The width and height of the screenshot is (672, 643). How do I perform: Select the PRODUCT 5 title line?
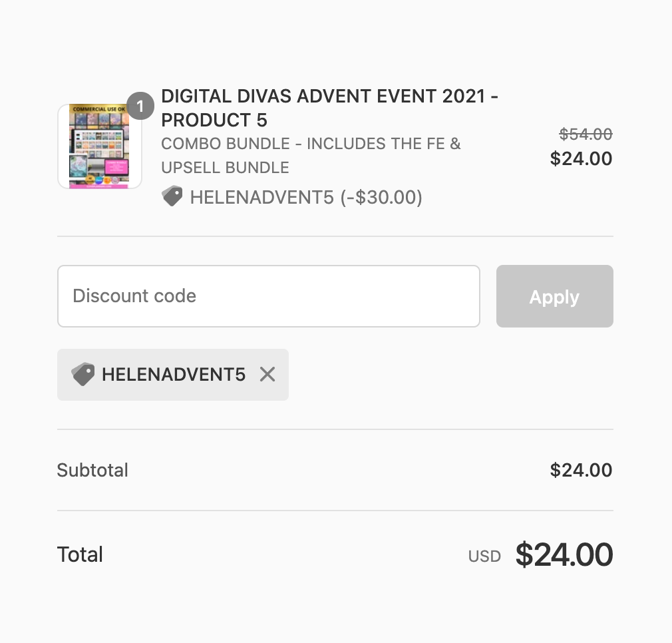pos(214,120)
